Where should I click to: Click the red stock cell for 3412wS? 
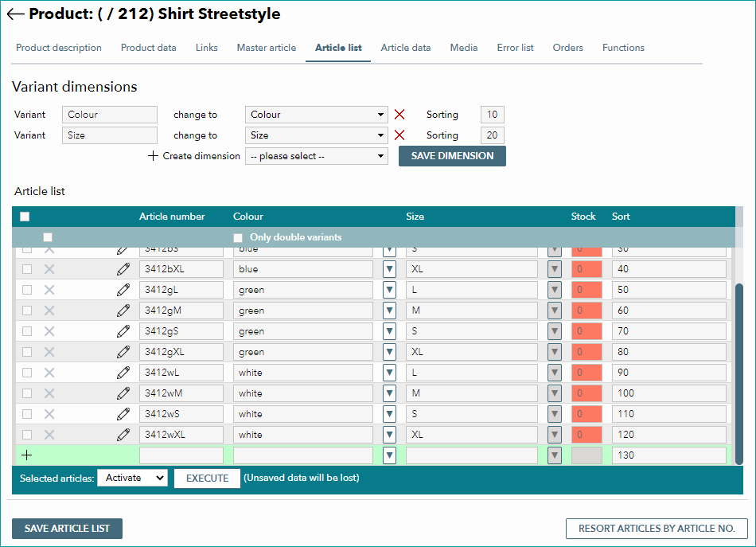tap(586, 414)
